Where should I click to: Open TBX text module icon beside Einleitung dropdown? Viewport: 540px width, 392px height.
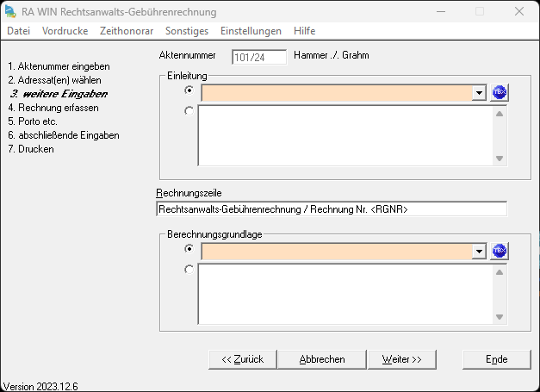point(499,92)
